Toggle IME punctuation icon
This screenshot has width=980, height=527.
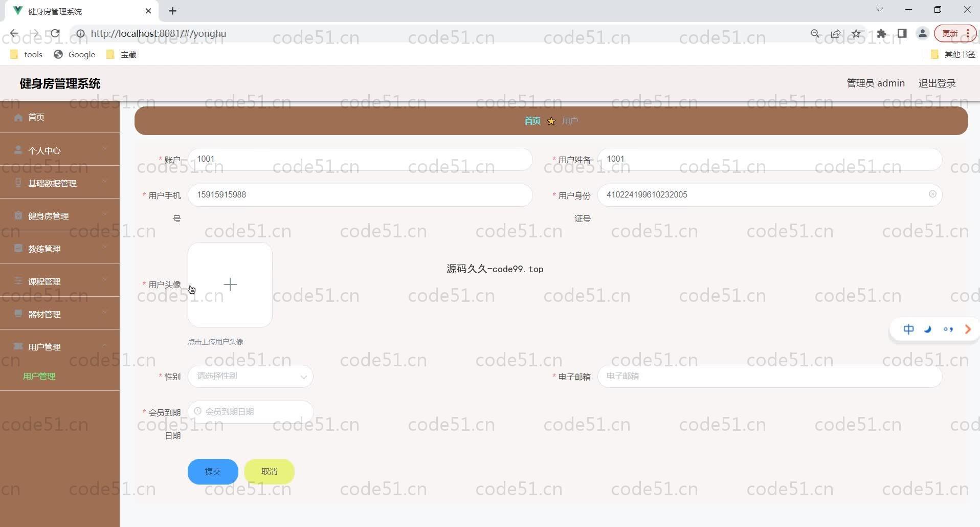pyautogui.click(x=948, y=330)
